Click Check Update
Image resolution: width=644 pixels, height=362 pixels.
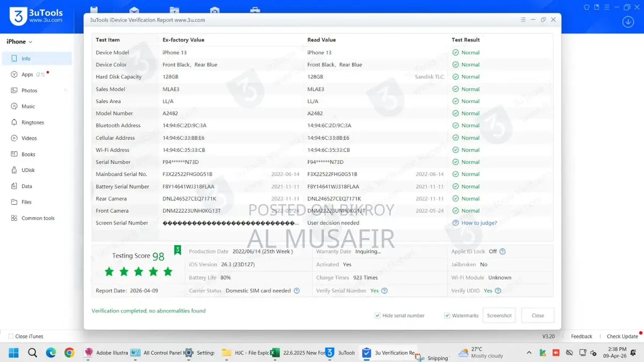pos(623,336)
